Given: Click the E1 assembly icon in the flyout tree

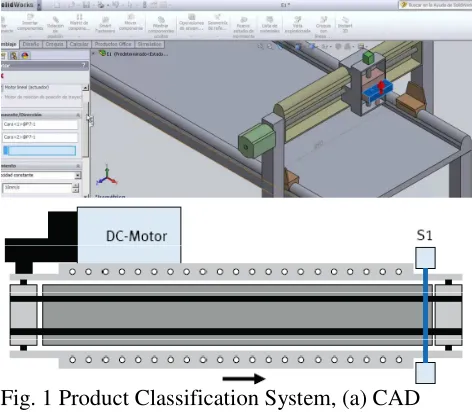Looking at the screenshot, I should pos(102,53).
